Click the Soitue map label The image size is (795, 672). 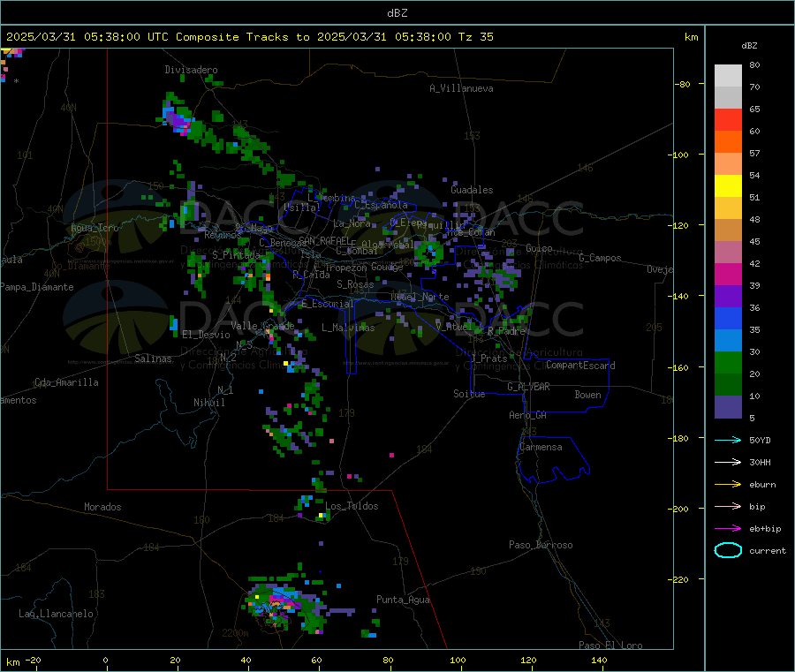pyautogui.click(x=469, y=394)
